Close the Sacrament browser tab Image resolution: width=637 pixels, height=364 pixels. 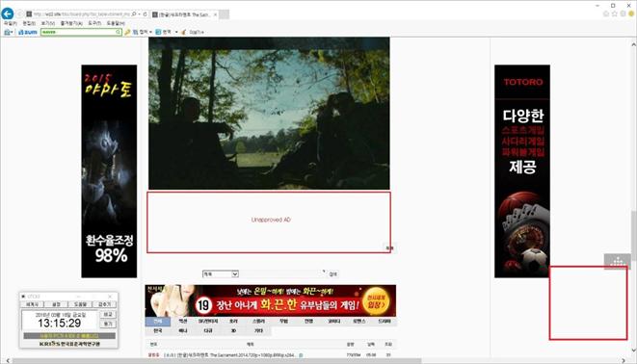(x=215, y=14)
